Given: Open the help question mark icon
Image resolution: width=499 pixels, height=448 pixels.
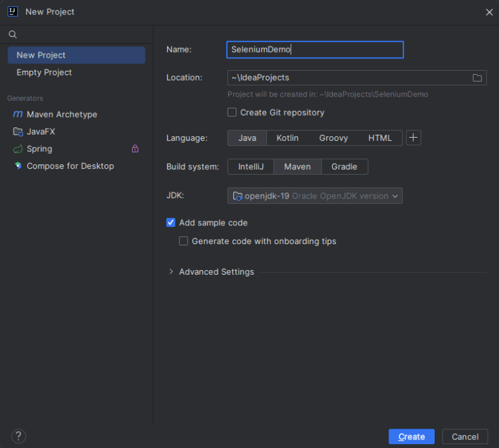Looking at the screenshot, I should [x=18, y=436].
